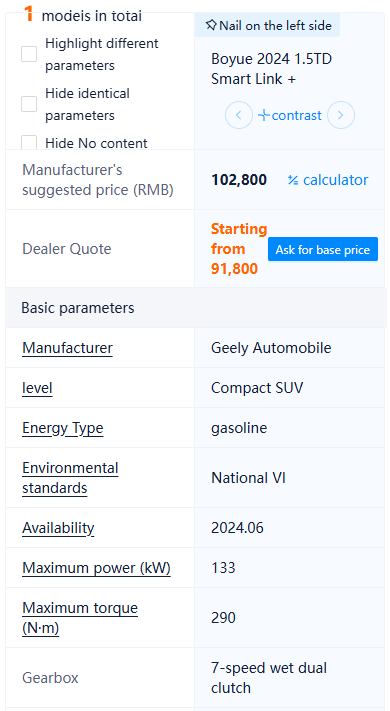Click Maximum power (kW) label
The image size is (390, 711).
[x=96, y=568]
